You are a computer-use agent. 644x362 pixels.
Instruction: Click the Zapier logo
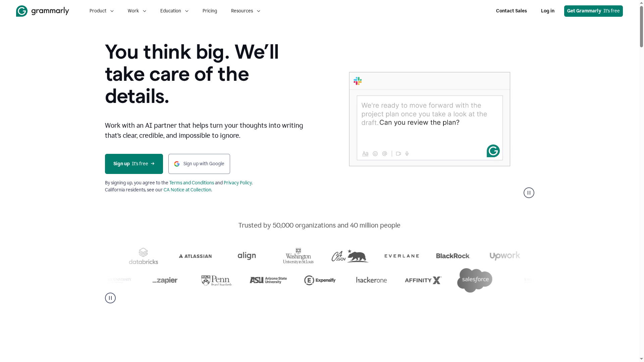[x=165, y=280]
